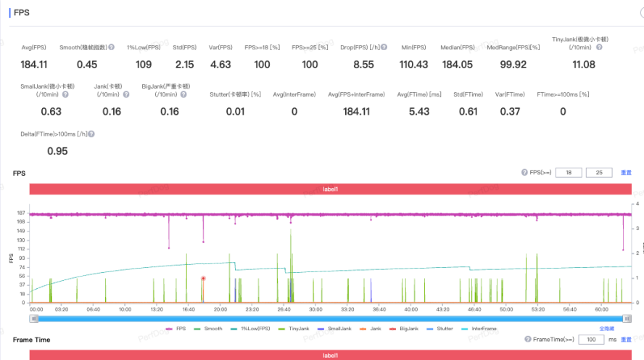Click help icon beside SmallJank (/10min)
644x360 pixels.
[65, 94]
